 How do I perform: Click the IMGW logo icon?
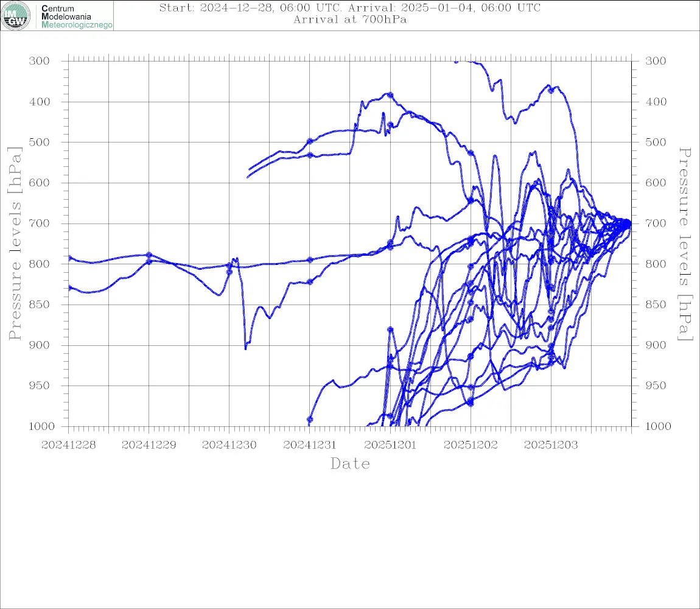tap(16, 16)
